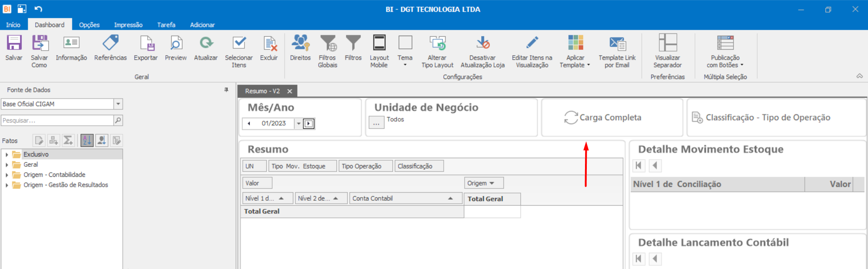
Task: Click Tipo Mov. Estoque field
Action: [x=302, y=166]
